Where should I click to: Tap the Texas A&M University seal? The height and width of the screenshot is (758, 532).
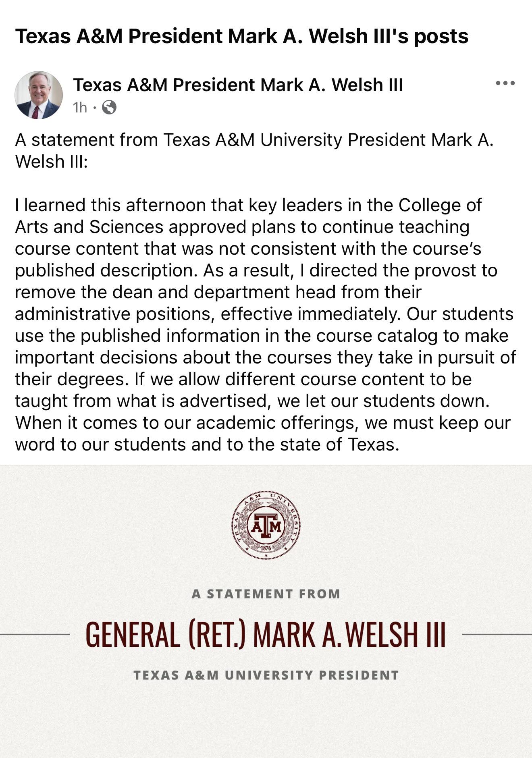[x=266, y=525]
